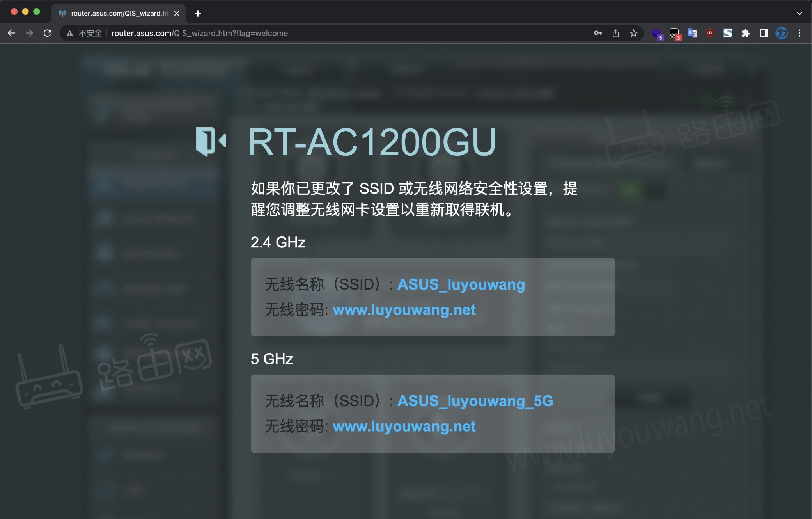This screenshot has width=812, height=519.
Task: Open a new browser tab
Action: (x=198, y=13)
